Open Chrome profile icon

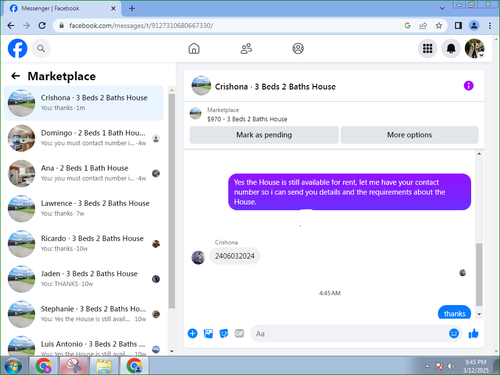[474, 25]
